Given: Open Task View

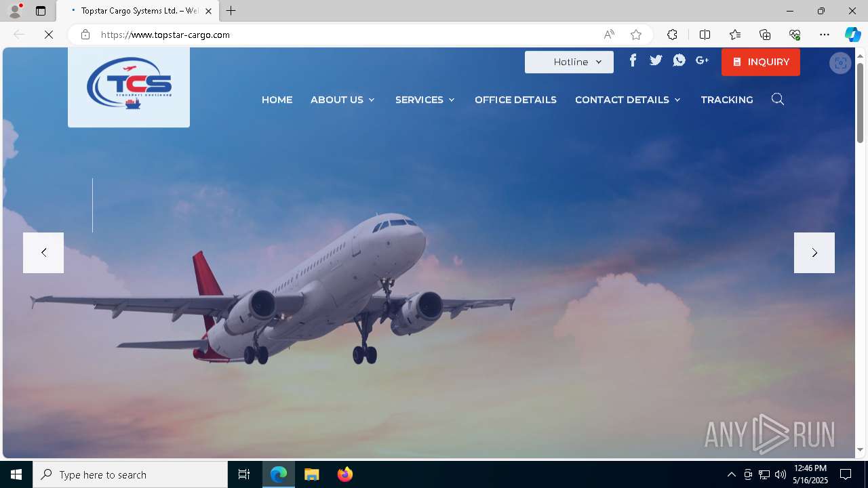Looking at the screenshot, I should pyautogui.click(x=244, y=474).
